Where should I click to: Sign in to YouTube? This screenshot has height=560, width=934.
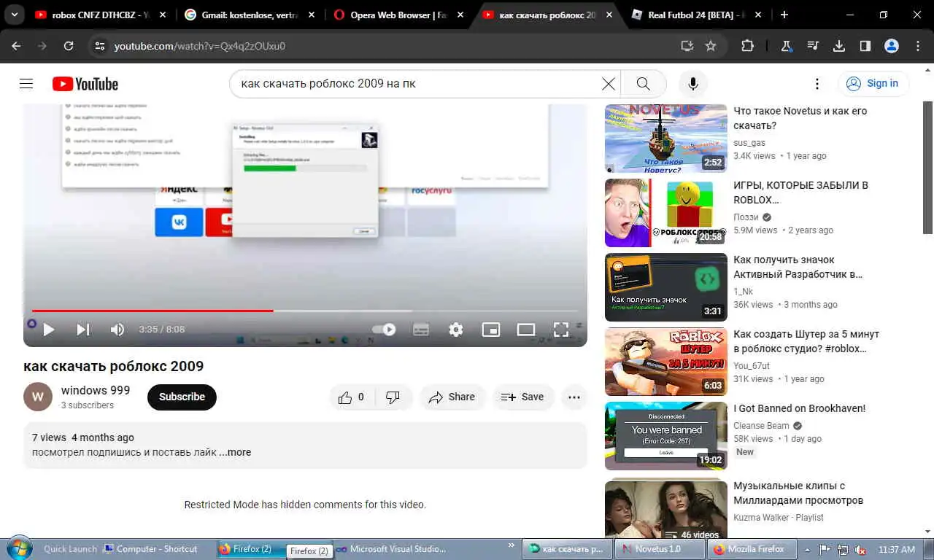pos(873,83)
